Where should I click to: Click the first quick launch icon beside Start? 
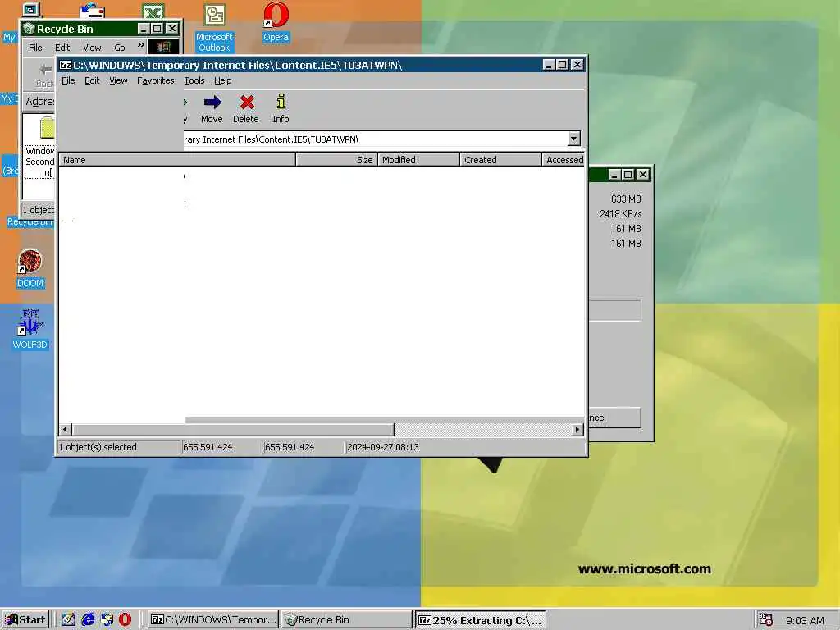[x=69, y=620]
